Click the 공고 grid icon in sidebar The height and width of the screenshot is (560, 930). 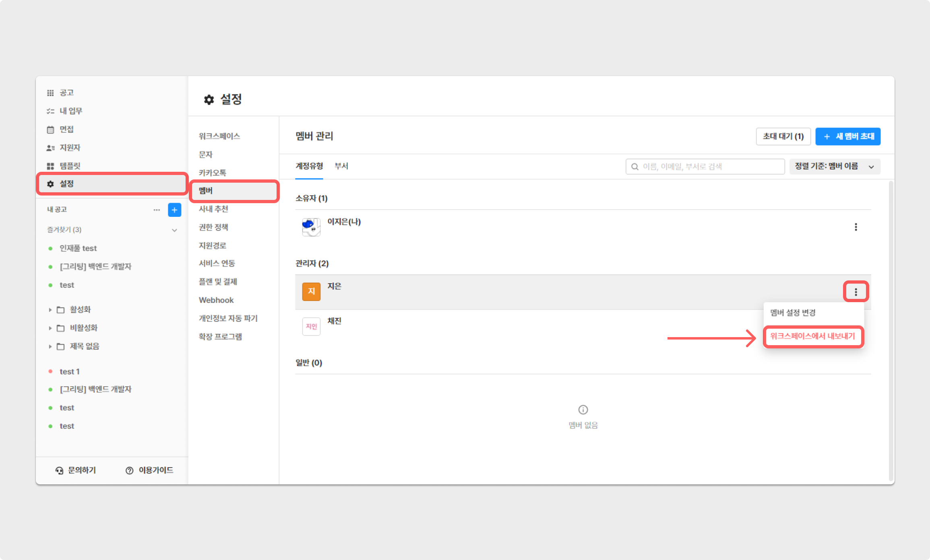50,93
